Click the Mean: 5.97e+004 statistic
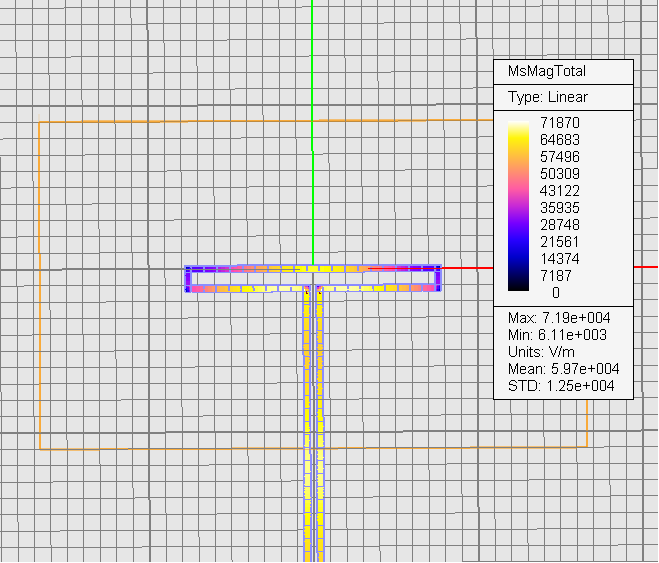The height and width of the screenshot is (563, 659). [x=562, y=369]
